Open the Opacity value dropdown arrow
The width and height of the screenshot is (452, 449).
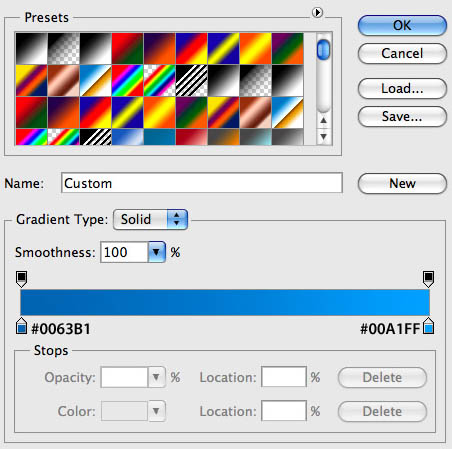point(156,377)
